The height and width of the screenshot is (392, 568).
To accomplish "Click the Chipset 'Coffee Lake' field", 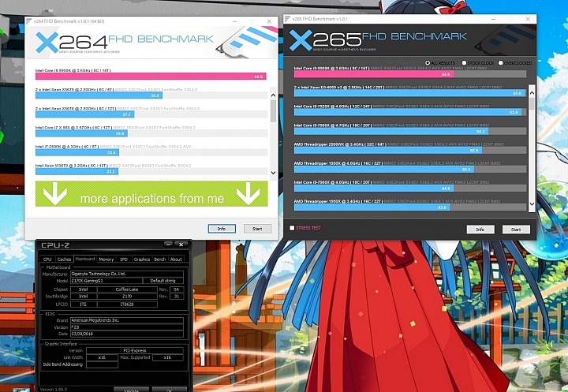I will pos(127,289).
